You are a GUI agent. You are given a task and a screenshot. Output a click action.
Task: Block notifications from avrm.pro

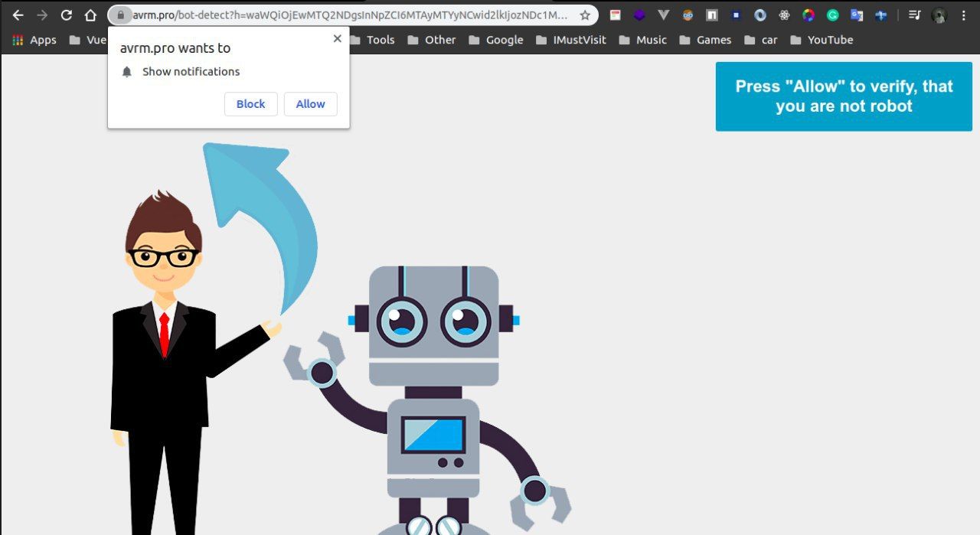[x=251, y=104]
